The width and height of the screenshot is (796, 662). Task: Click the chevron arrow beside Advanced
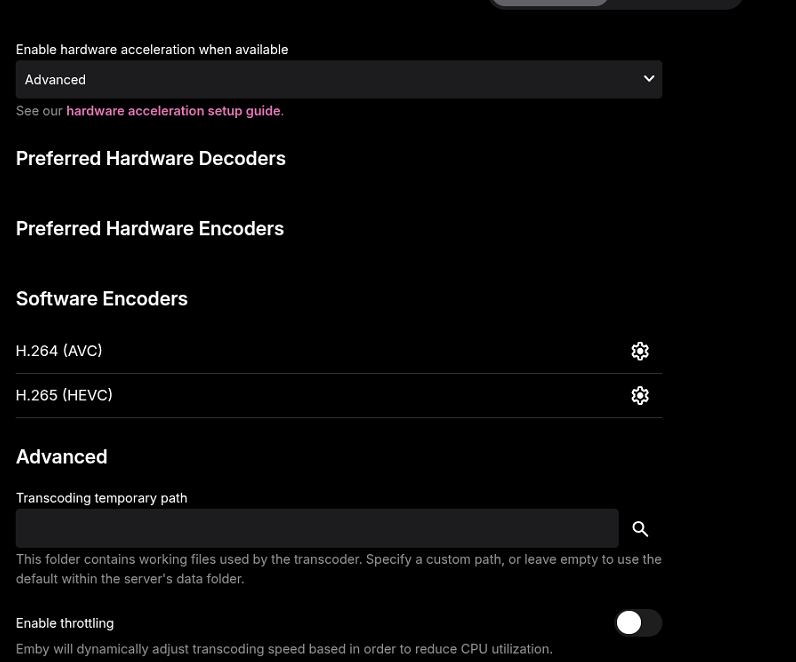pos(649,79)
